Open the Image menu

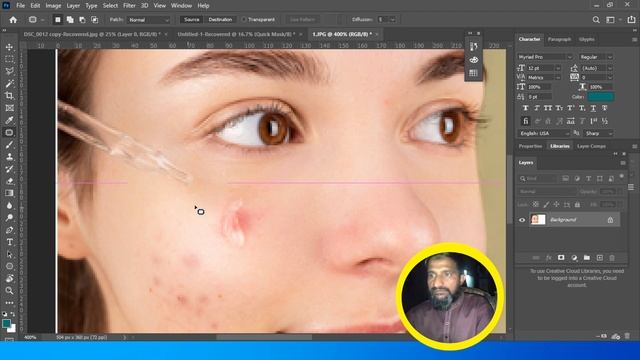(x=53, y=6)
